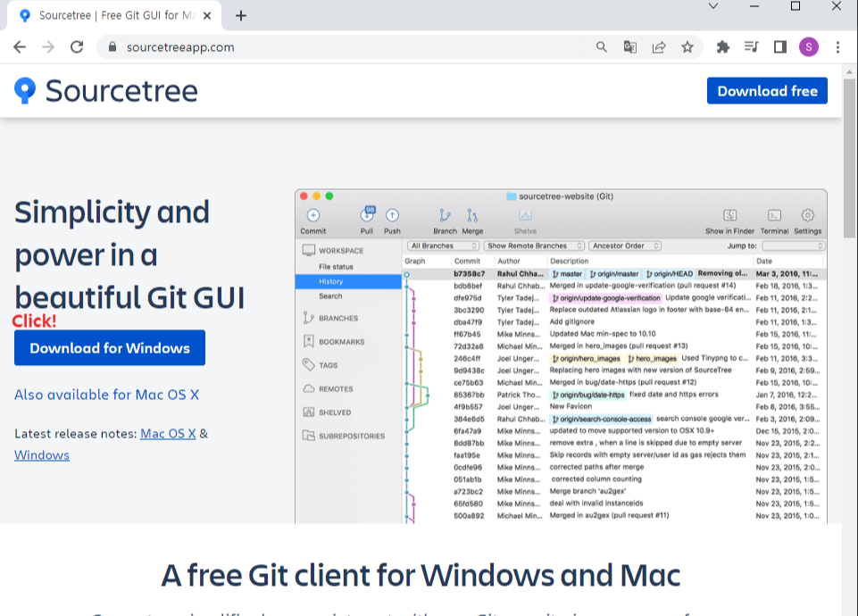Open the extensions puzzle icon
The image size is (858, 616).
[x=723, y=47]
